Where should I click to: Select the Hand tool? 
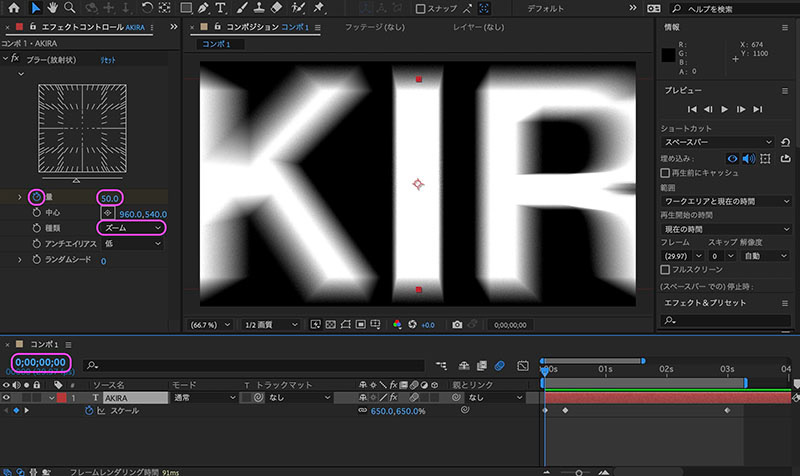click(x=52, y=8)
